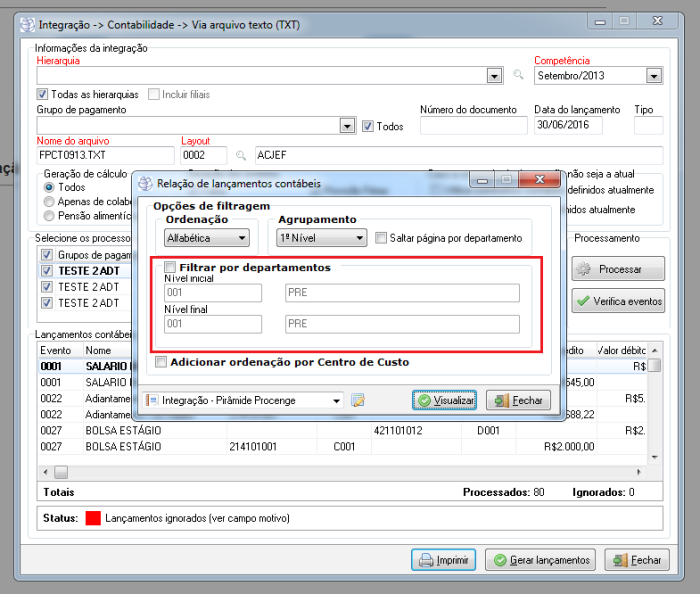
Task: Click the Gerar lançamentos button
Action: tap(540, 560)
